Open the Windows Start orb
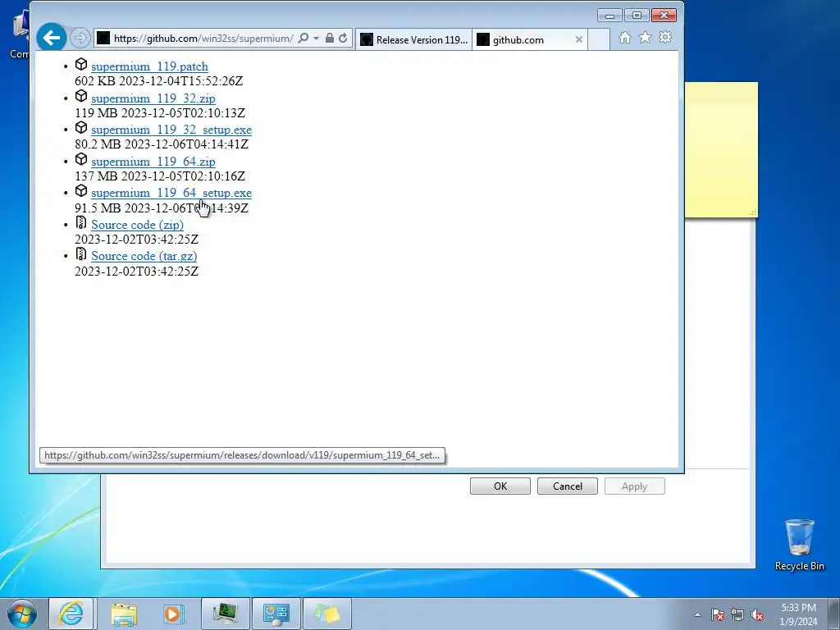The width and height of the screenshot is (840, 630). 22,614
